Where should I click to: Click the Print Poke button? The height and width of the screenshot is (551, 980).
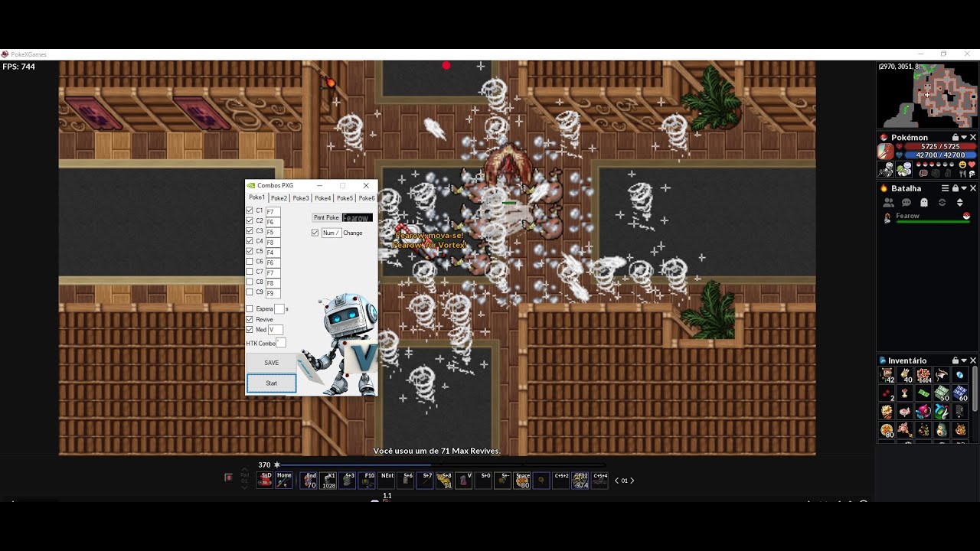click(x=326, y=218)
